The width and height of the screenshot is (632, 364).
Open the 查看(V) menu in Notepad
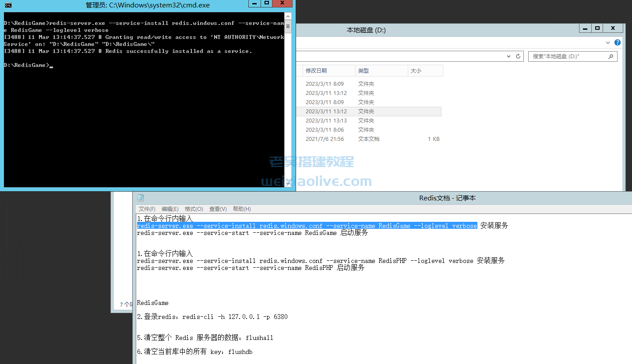[x=217, y=209]
